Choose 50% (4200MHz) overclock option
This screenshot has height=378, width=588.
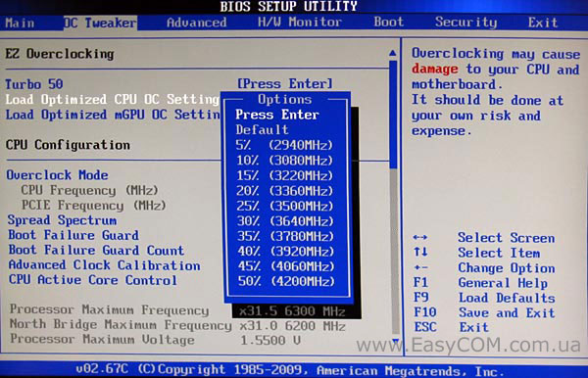point(286,281)
